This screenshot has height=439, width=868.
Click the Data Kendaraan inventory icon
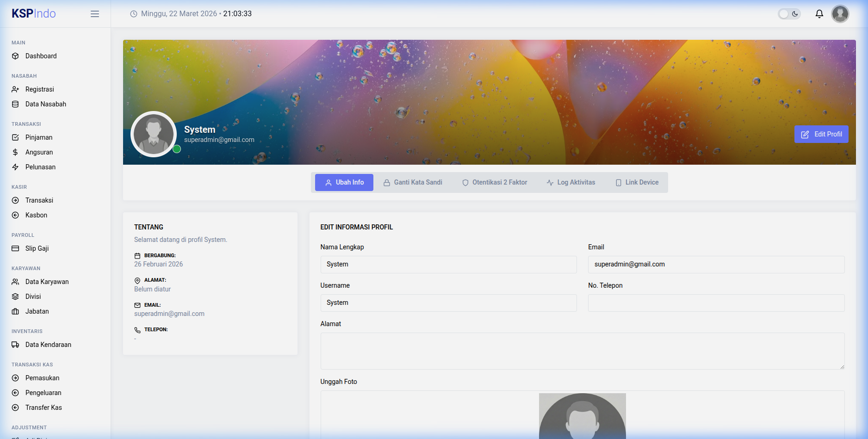(15, 345)
